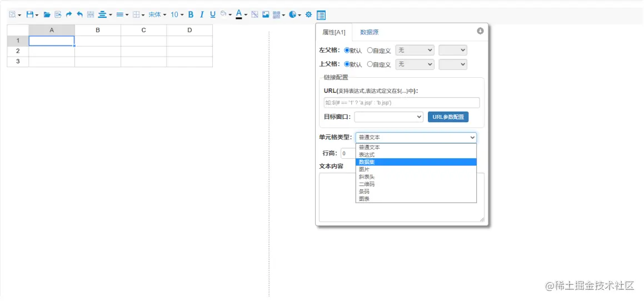Open the horizontal alignment icon menu

point(104,14)
